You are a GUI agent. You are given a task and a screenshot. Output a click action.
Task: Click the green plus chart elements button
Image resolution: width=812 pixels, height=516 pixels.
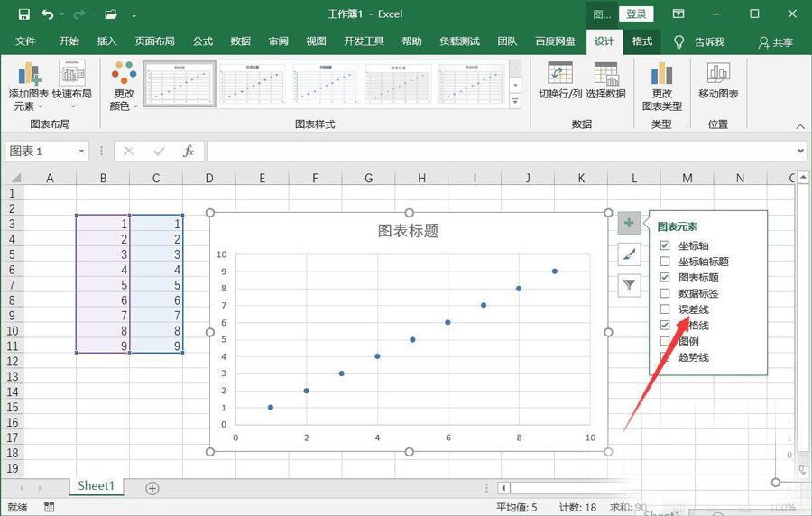pyautogui.click(x=630, y=223)
